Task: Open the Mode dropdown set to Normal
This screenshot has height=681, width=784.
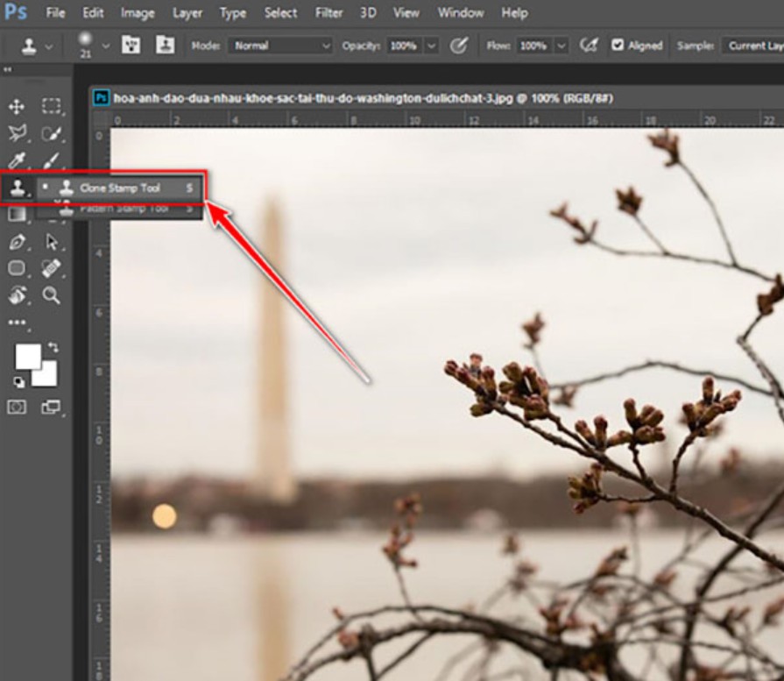Action: (280, 46)
